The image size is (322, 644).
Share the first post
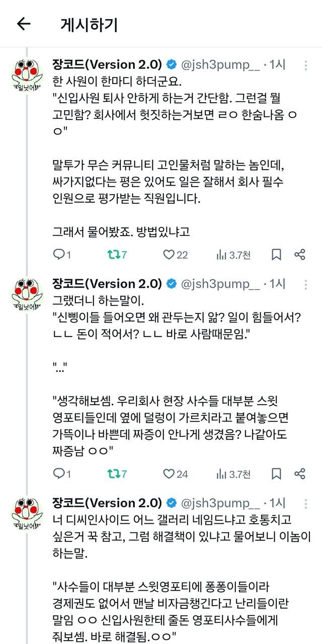pyautogui.click(x=300, y=255)
